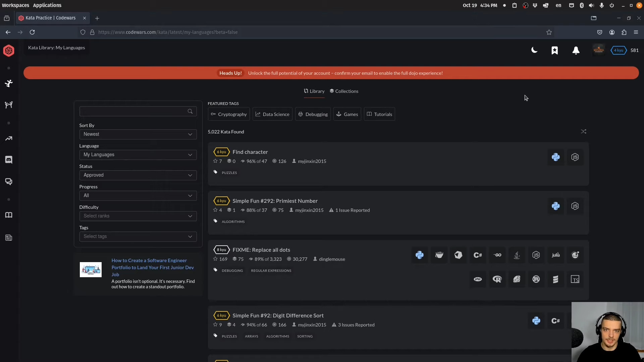Open the Find character kata title
The image size is (644, 362).
tap(250, 152)
